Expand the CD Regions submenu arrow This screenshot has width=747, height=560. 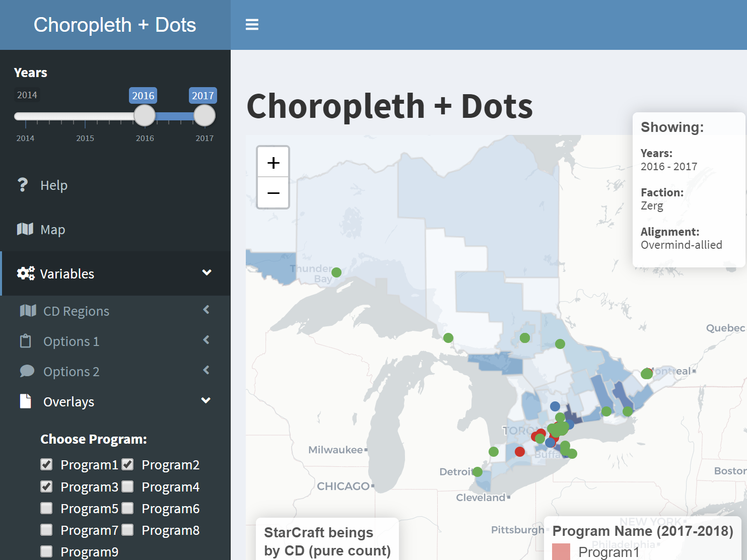coord(206,310)
